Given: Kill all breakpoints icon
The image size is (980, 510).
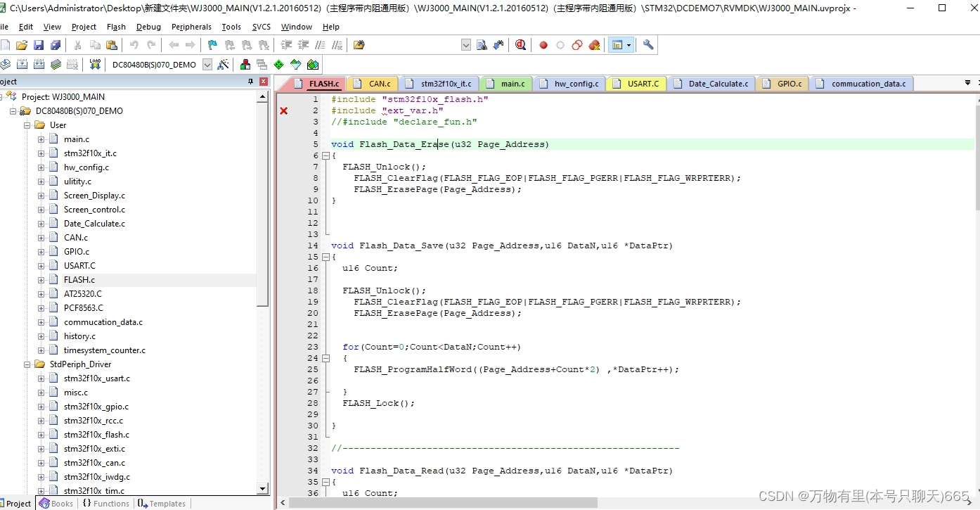Looking at the screenshot, I should [x=595, y=45].
